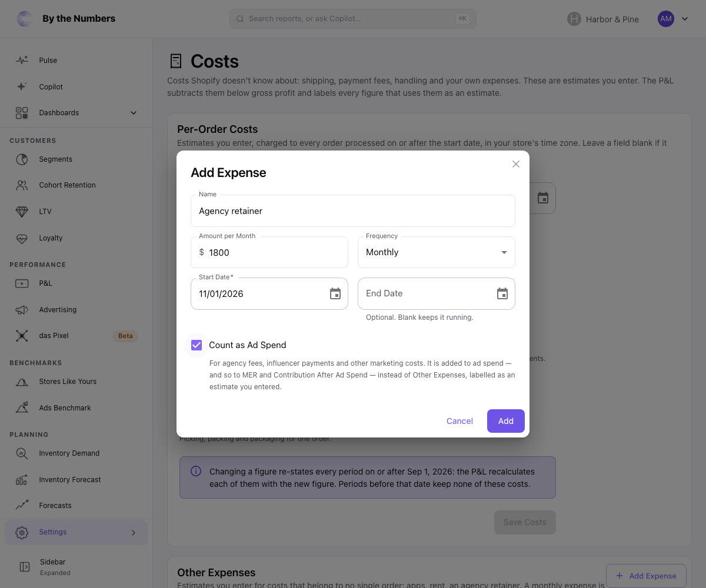Click the Costs receipt icon in the heading
The height and width of the screenshot is (588, 706).
click(175, 61)
